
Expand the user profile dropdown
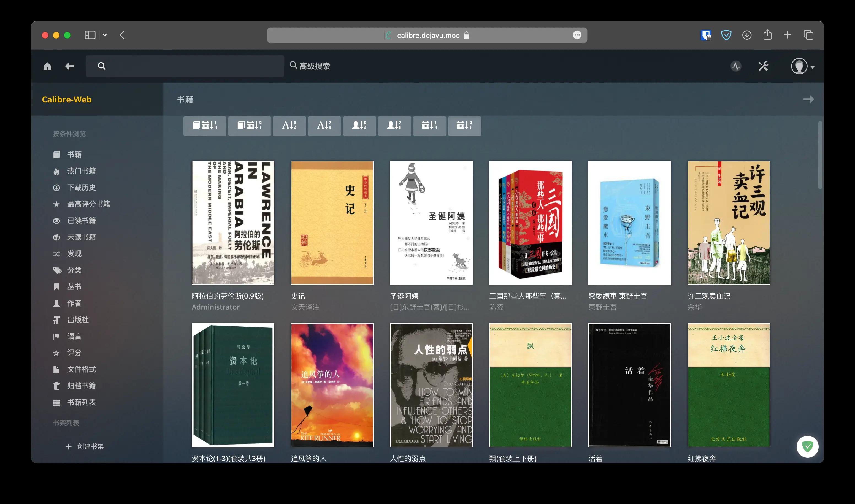[802, 66]
